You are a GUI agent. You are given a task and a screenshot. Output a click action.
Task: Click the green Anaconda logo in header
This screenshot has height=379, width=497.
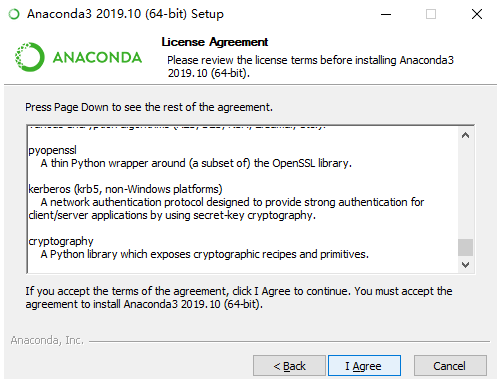29,57
